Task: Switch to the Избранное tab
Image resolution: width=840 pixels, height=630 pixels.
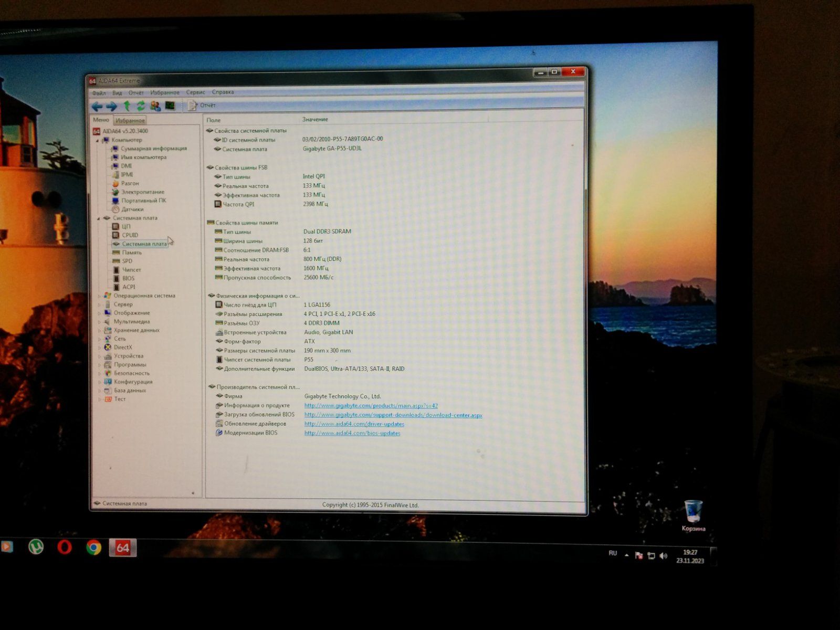Action: pyautogui.click(x=130, y=121)
